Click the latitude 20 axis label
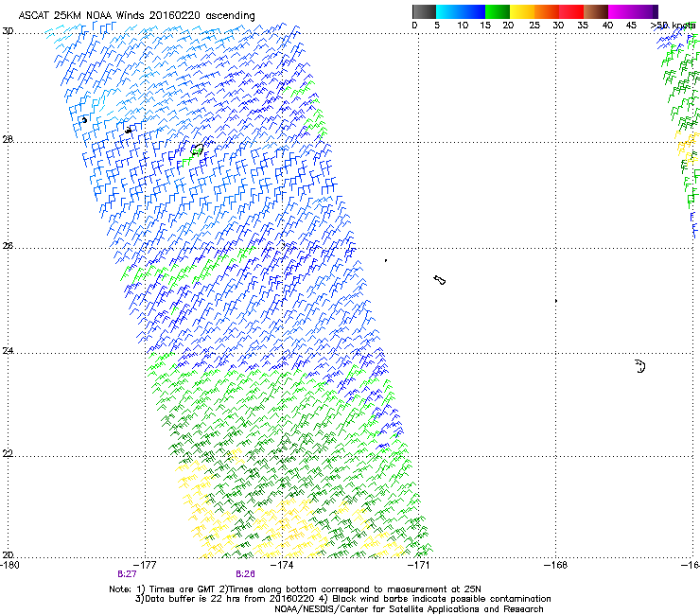The image size is (700, 615). tap(8, 555)
